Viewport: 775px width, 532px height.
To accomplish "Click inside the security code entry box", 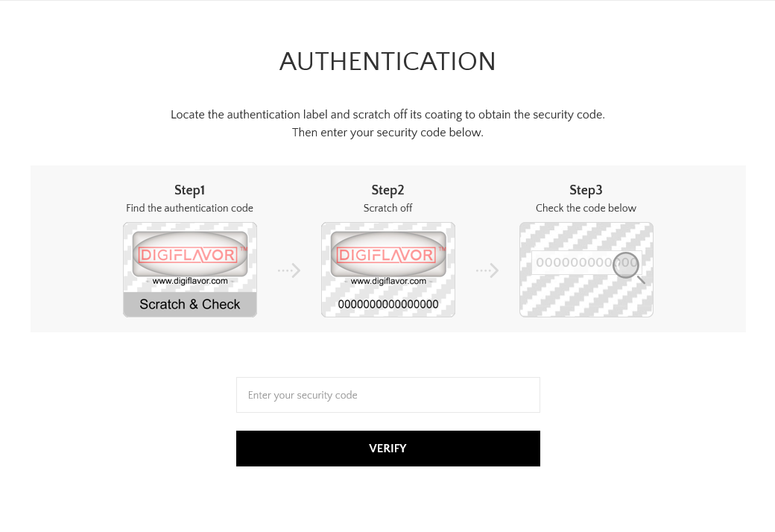I will [387, 395].
